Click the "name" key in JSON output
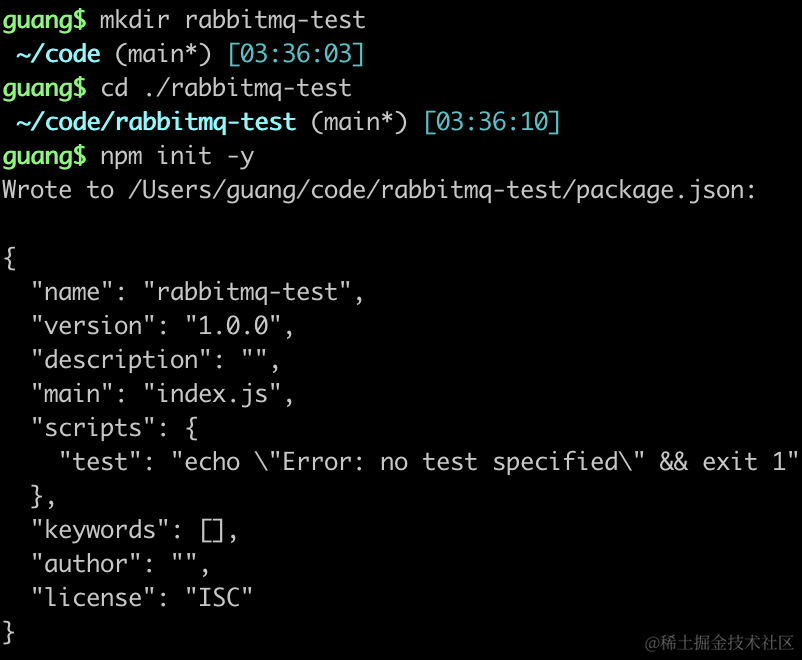The width and height of the screenshot is (802, 660). click(x=72, y=292)
